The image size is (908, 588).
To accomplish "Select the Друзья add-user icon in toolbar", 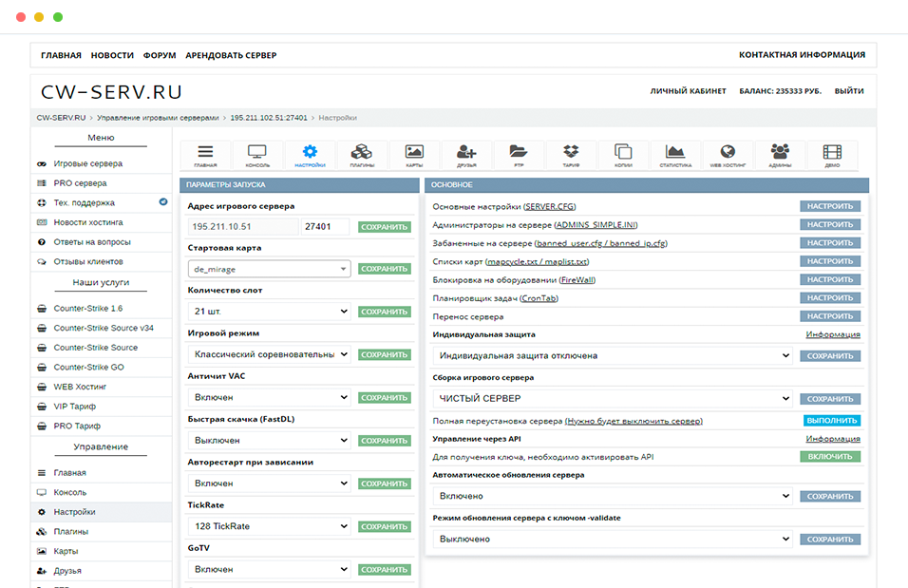I will point(466,155).
